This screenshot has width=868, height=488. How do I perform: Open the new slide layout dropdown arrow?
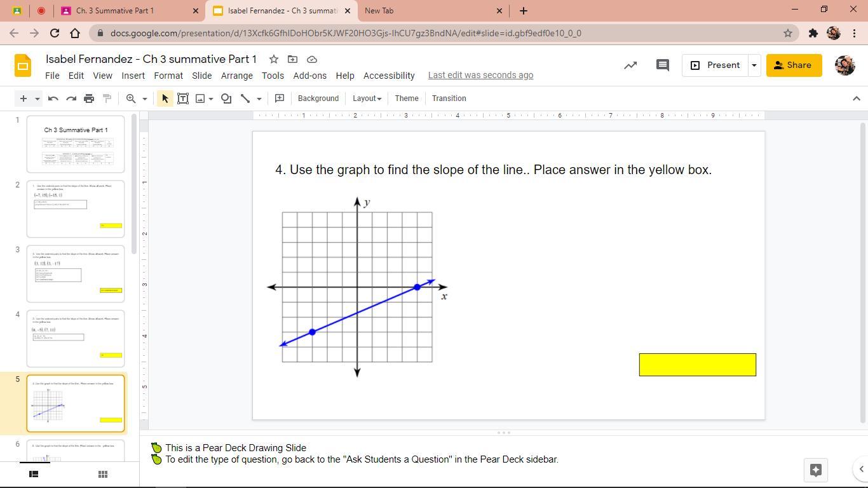[x=37, y=98]
